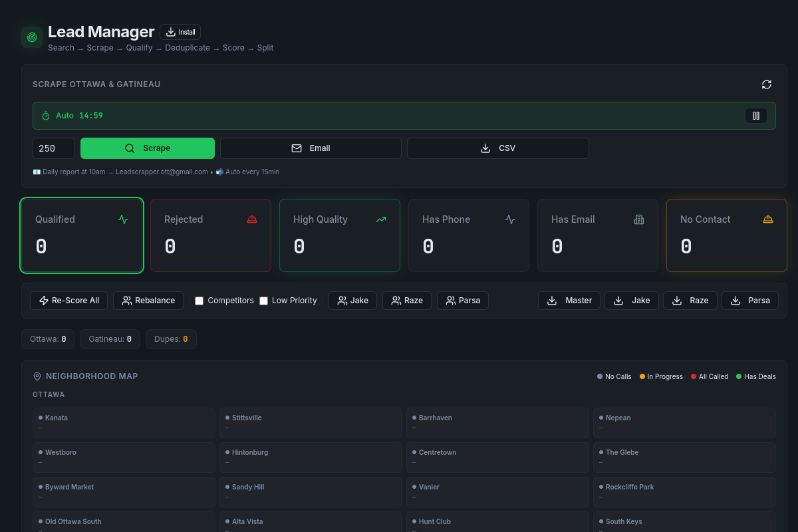Enable the Competitors checkbox
The width and height of the screenshot is (798, 532).
199,301
